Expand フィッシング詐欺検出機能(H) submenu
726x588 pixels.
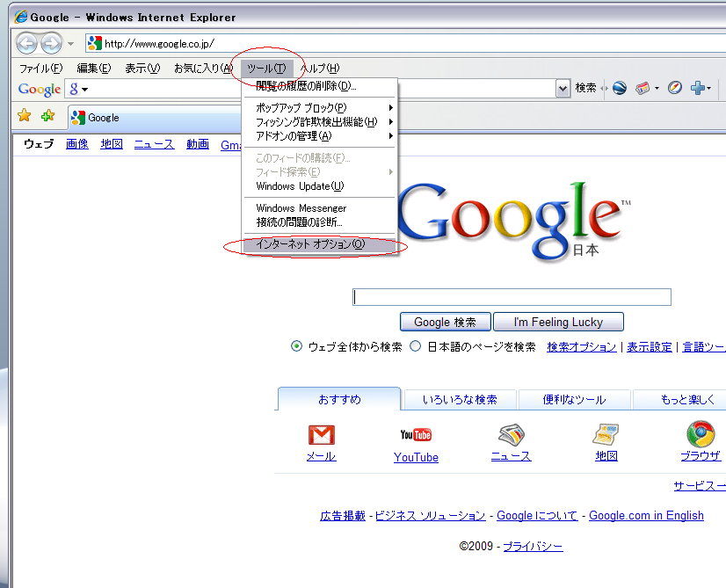point(319,122)
